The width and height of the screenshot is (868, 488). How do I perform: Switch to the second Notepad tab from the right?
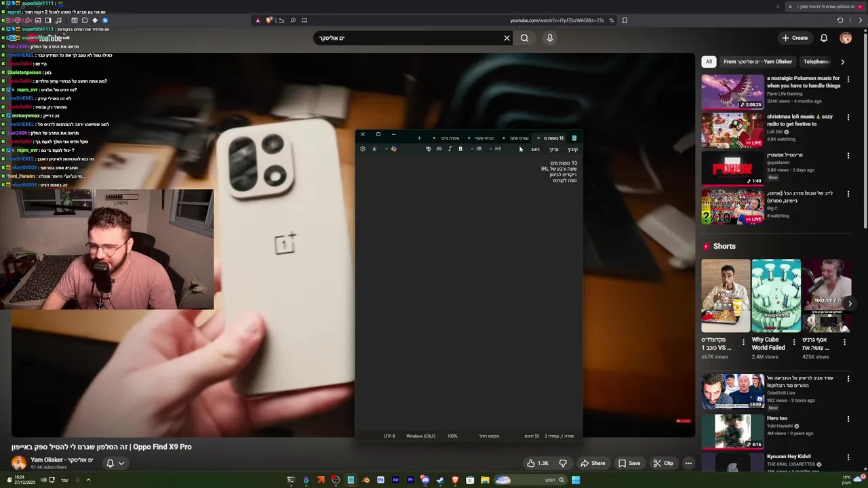(517, 138)
